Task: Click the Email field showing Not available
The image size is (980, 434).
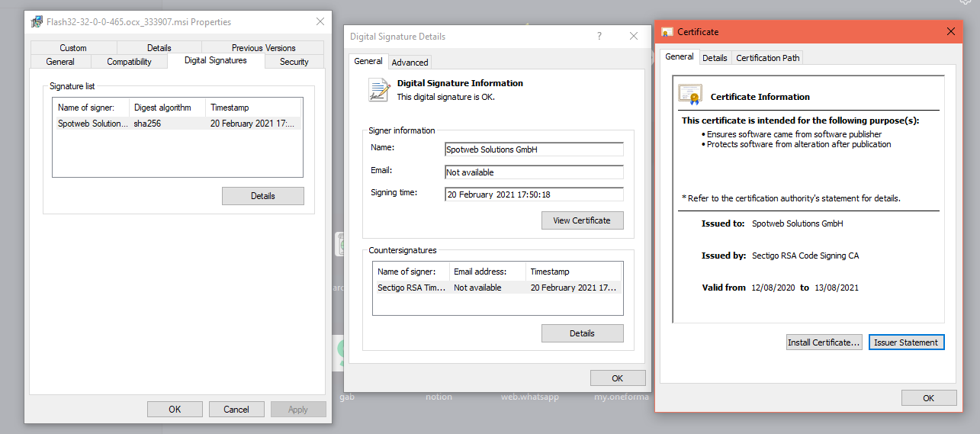Action: [x=534, y=172]
